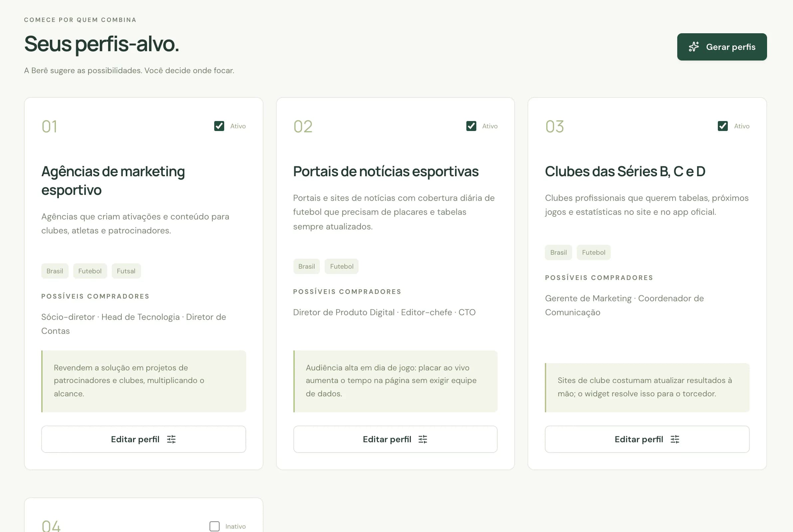The image size is (793, 532).
Task: Enable the Inativo checkbox on card 04
Action: point(215,526)
